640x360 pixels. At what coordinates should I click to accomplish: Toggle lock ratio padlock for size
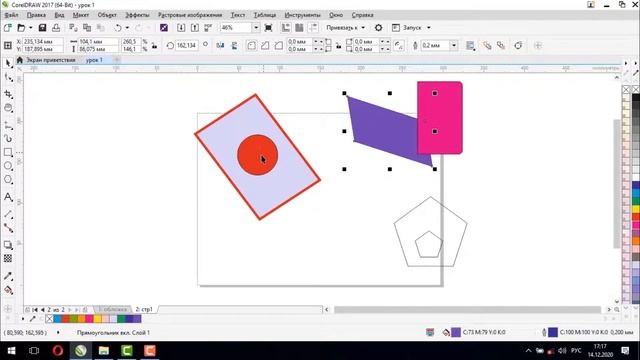pyautogui.click(x=154, y=45)
